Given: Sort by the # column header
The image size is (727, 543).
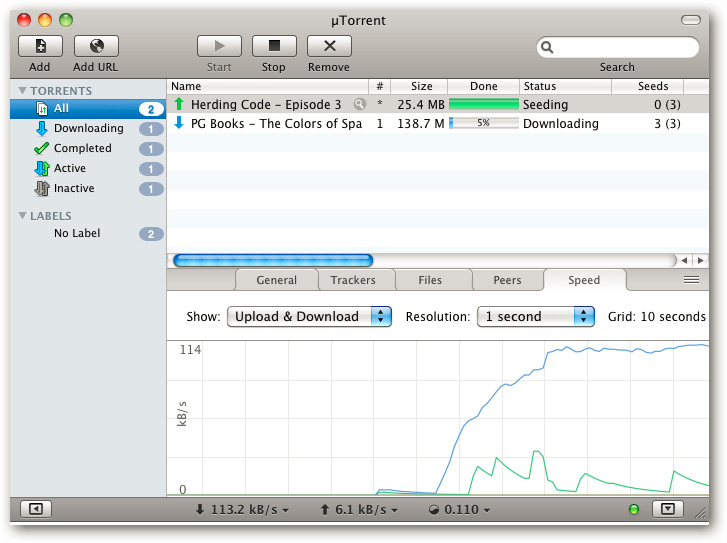Looking at the screenshot, I should [x=380, y=86].
